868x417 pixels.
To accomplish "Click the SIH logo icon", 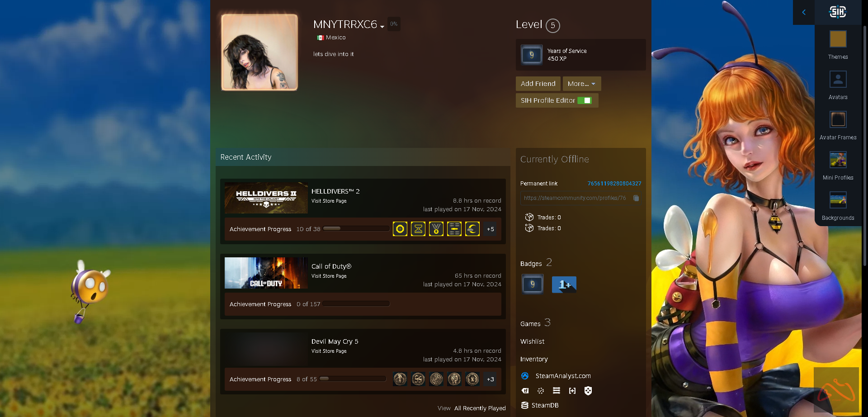I will 837,12.
